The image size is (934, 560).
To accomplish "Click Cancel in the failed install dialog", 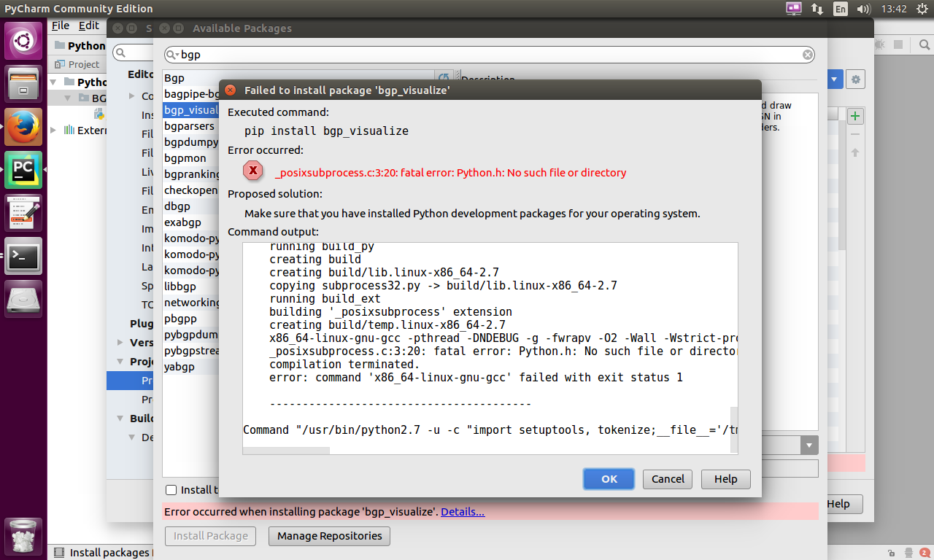I will tap(668, 478).
